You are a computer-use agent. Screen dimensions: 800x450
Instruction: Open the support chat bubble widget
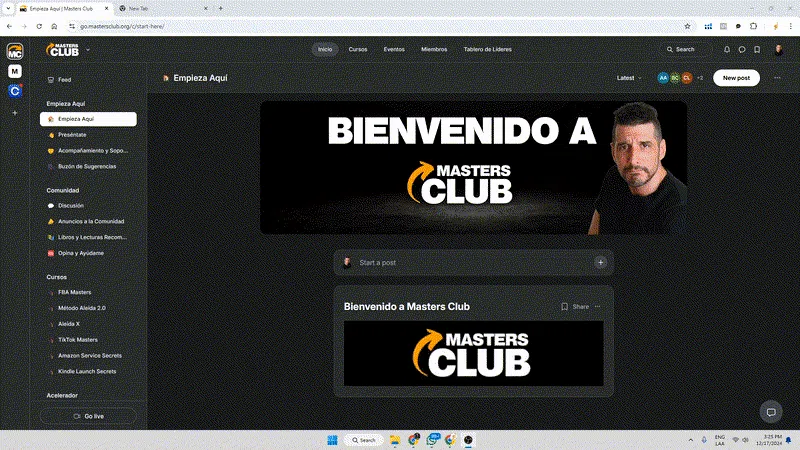pos(771,412)
